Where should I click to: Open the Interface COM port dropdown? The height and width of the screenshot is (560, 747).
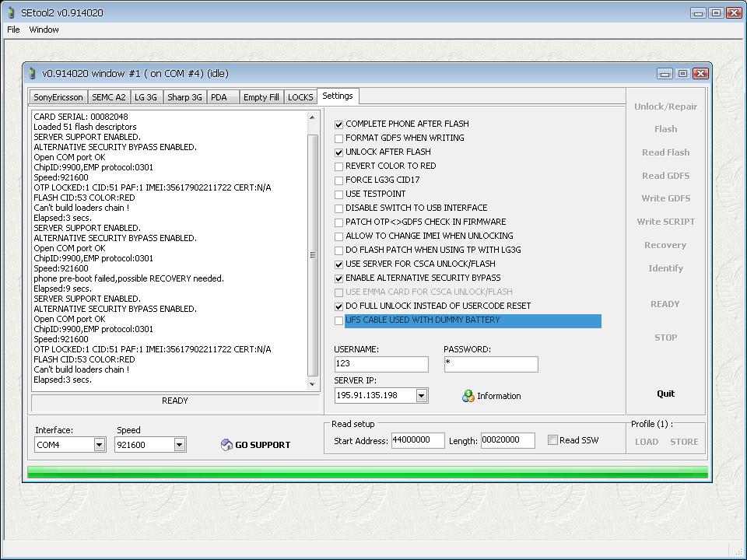(x=99, y=445)
